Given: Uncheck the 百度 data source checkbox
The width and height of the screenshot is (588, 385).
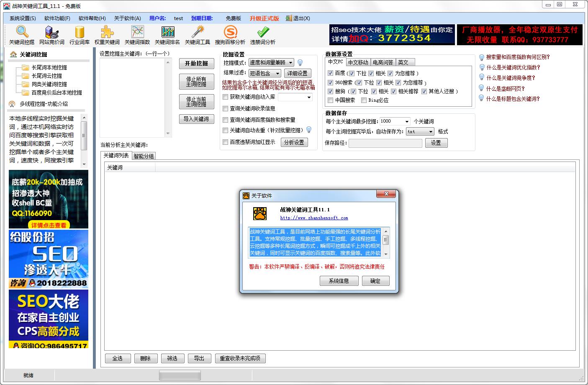Looking at the screenshot, I should 331,73.
